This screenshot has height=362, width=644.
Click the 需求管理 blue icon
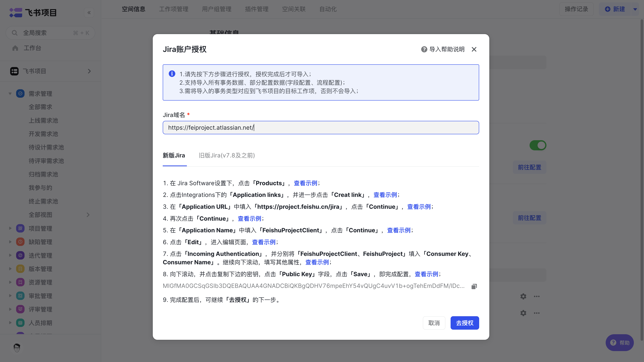pyautogui.click(x=20, y=94)
